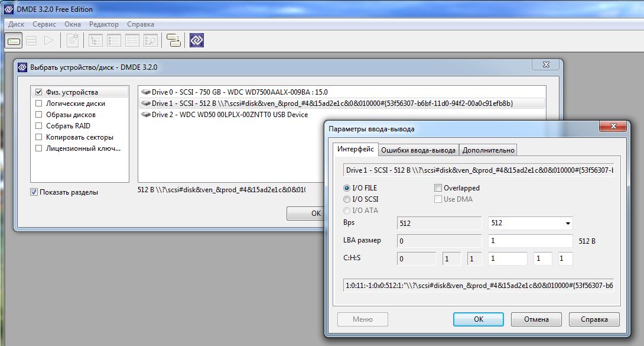Image resolution: width=644 pixels, height=346 pixels.
Task: Enable the Overlapped checkbox
Action: click(x=438, y=188)
